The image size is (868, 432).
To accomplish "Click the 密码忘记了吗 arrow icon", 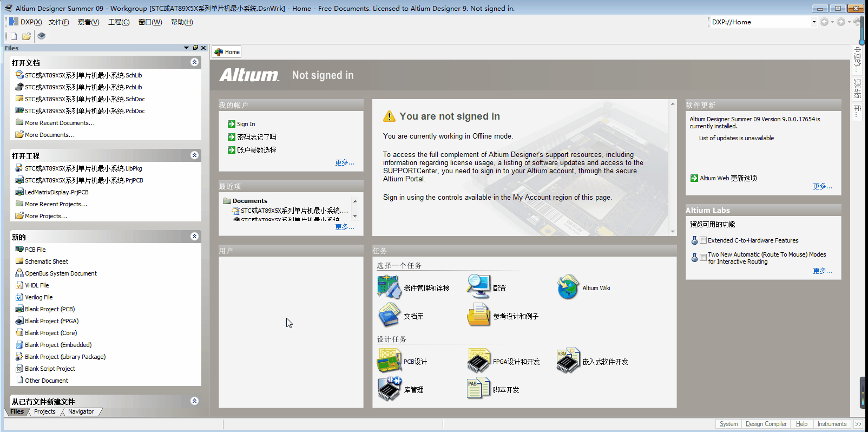I will click(x=232, y=137).
